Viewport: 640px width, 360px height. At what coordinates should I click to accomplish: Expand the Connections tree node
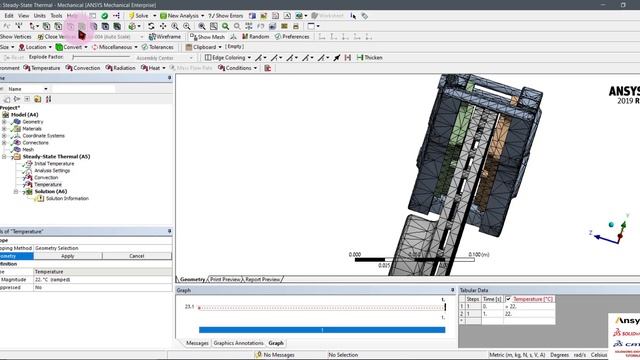(4, 142)
